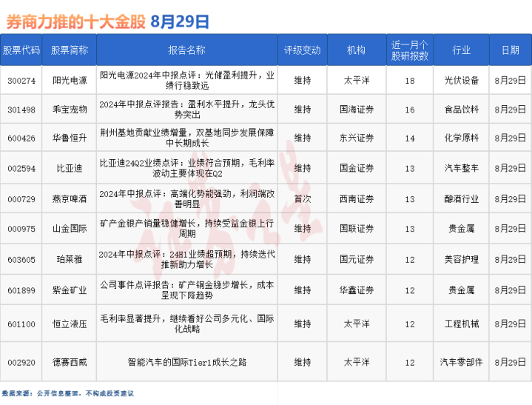This screenshot has width=532, height=405.
Task: Select stock code 600426
Action: coord(21,138)
